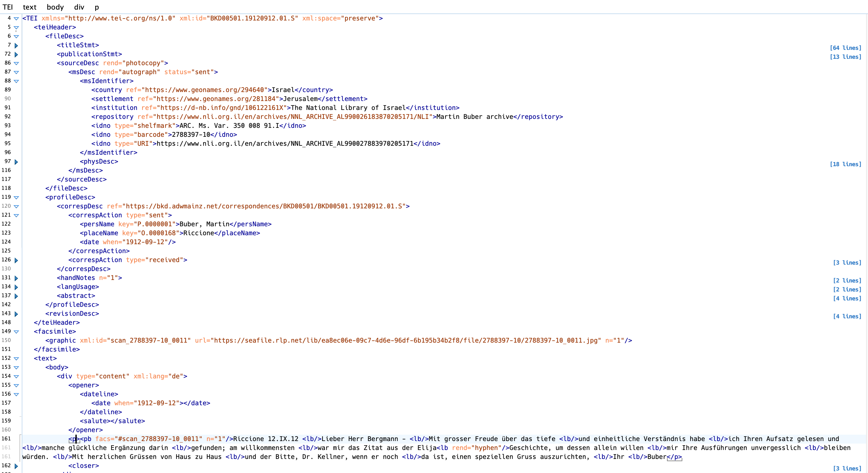
Task: Expand folded revisionDesc on line 143
Action: pyautogui.click(x=16, y=314)
